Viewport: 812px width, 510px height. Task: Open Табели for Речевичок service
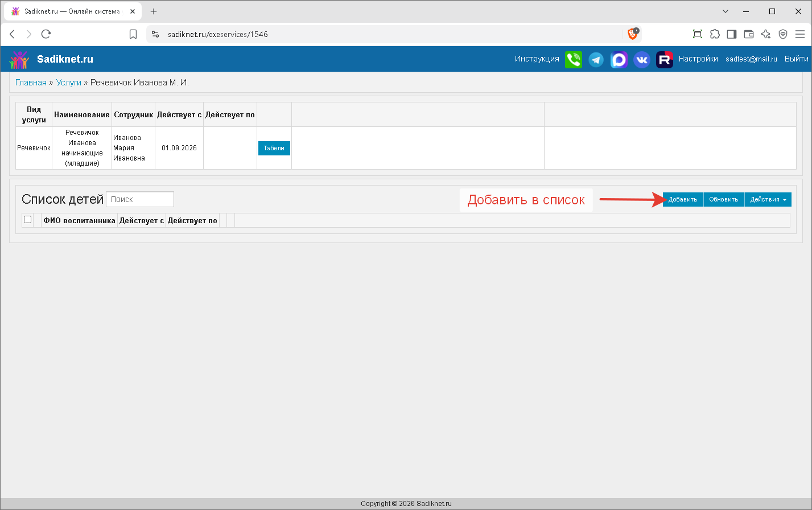coord(274,148)
